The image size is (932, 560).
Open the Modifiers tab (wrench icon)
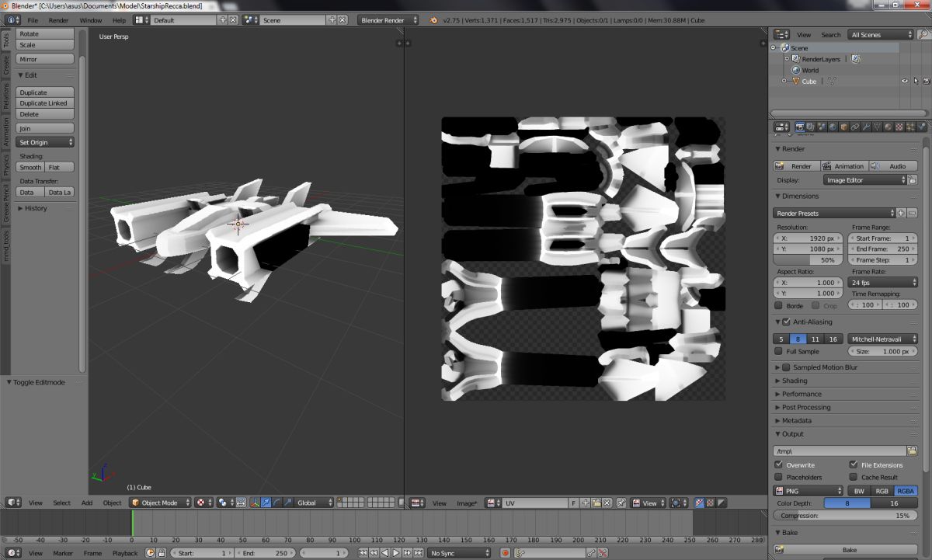[866, 127]
